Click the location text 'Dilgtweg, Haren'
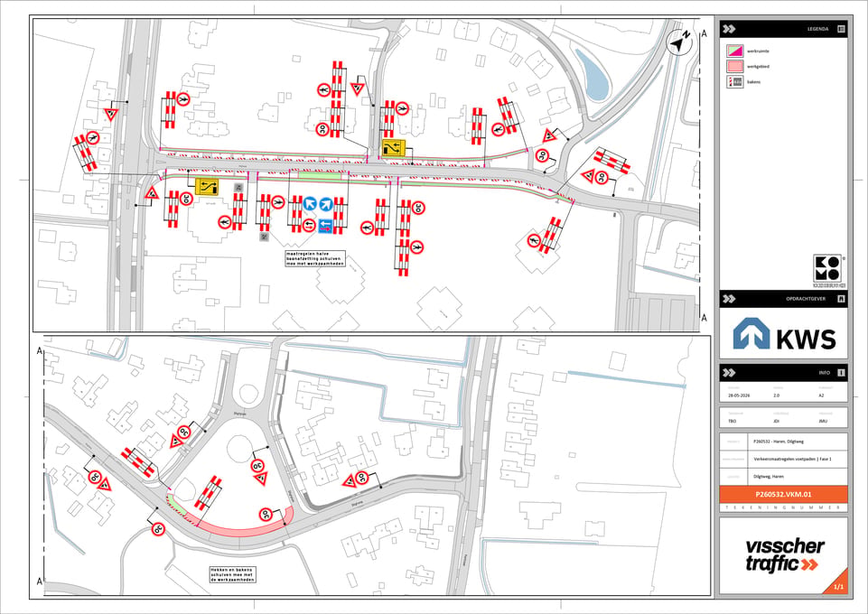Screen dimensions: 868x614 pos(769,476)
